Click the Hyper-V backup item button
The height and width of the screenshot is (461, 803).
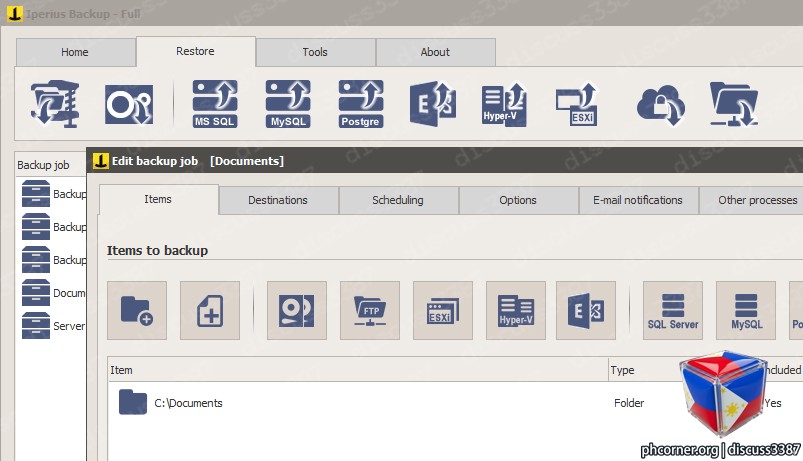(x=516, y=310)
